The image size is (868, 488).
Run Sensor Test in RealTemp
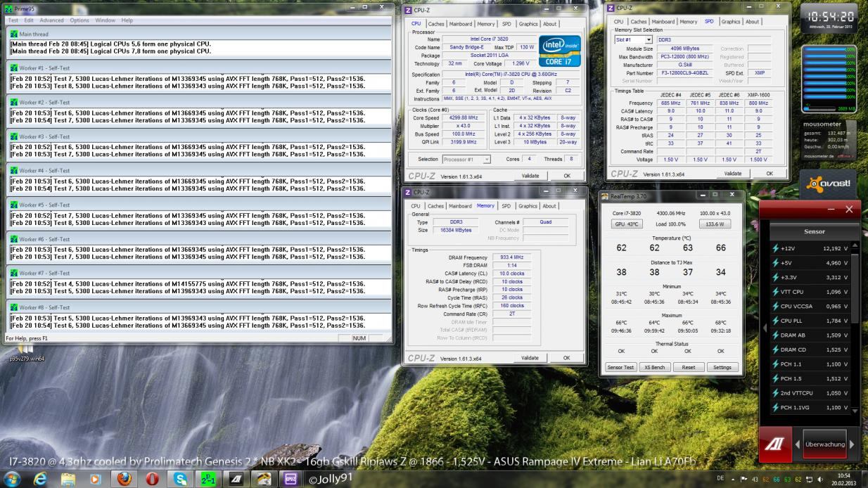(x=620, y=367)
